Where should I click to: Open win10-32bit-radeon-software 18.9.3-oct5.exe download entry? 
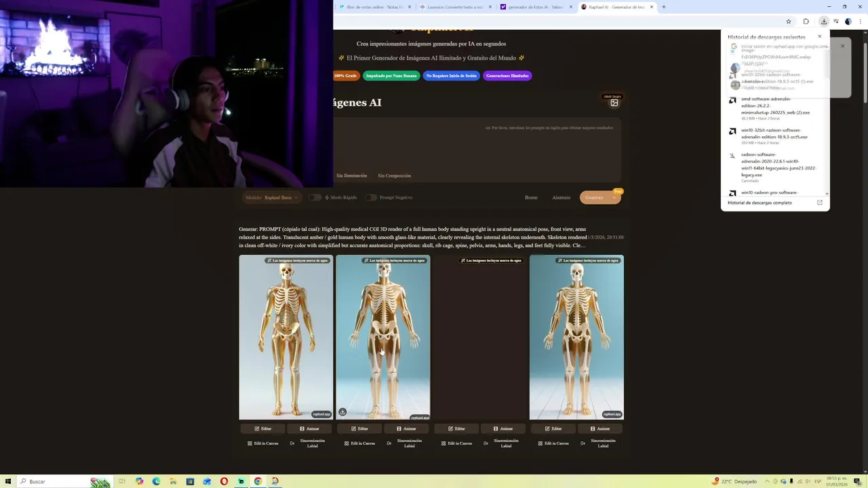[x=775, y=136]
